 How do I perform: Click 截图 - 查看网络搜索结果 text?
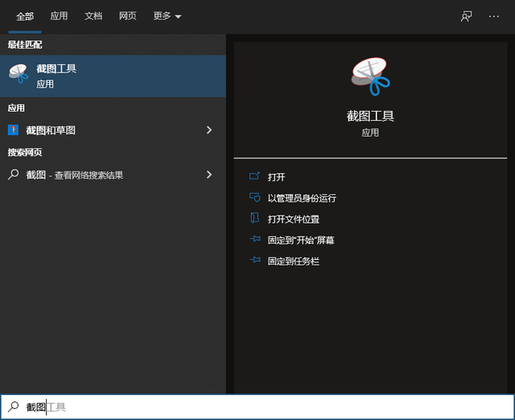coord(75,175)
